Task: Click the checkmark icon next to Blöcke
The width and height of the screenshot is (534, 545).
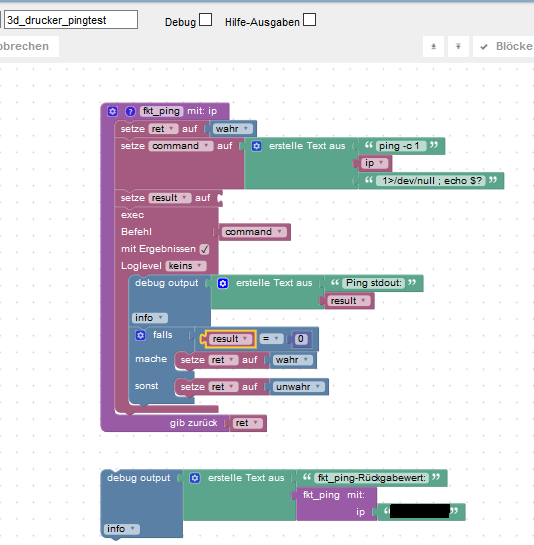Action: coord(484,47)
